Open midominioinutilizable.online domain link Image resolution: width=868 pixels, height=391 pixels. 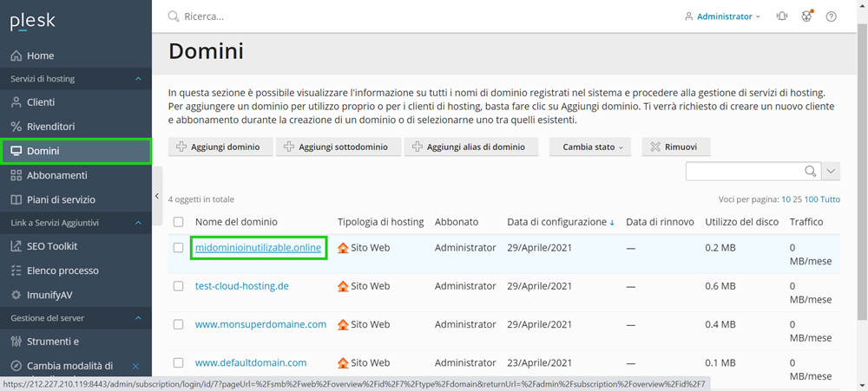point(258,248)
